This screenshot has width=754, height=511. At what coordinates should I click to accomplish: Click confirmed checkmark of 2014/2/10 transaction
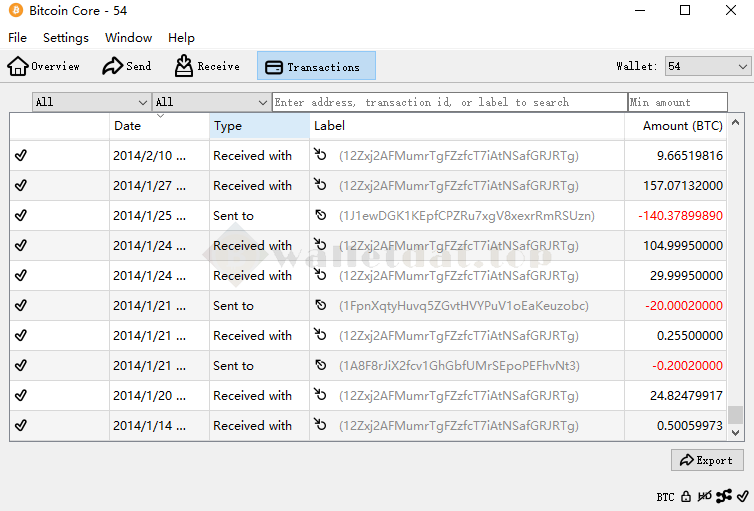[21, 156]
